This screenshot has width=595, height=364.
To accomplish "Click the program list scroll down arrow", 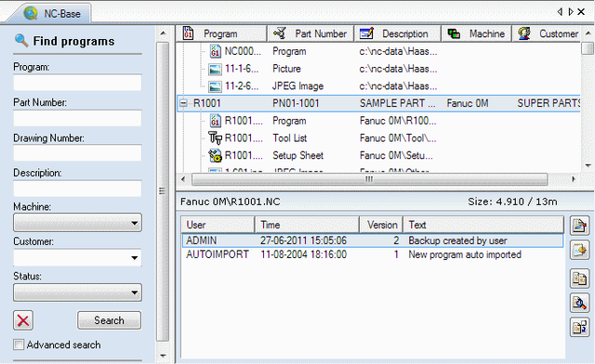I will (x=588, y=165).
